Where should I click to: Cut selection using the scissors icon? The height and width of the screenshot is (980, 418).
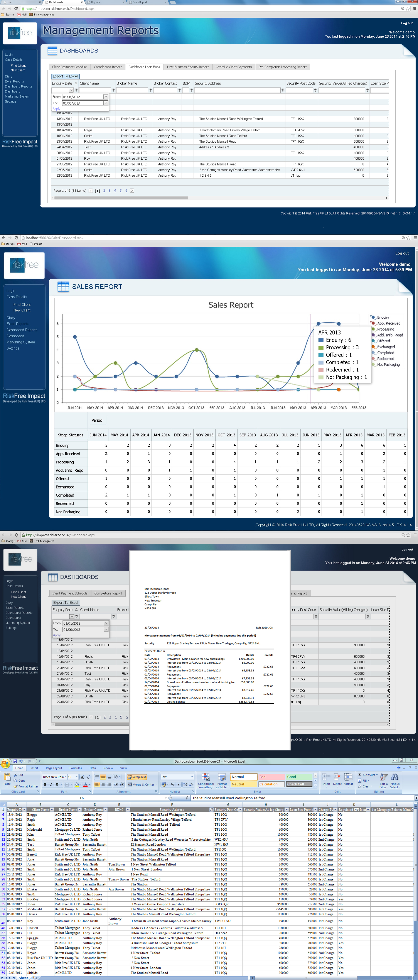click(16, 775)
